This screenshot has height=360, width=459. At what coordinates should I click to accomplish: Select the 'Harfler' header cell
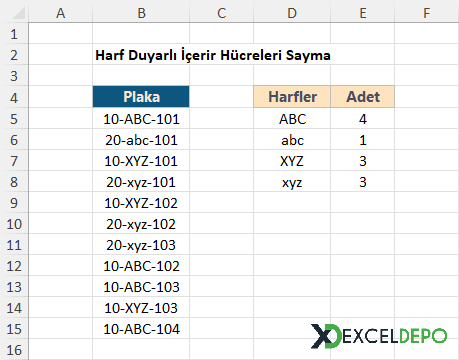click(x=292, y=97)
